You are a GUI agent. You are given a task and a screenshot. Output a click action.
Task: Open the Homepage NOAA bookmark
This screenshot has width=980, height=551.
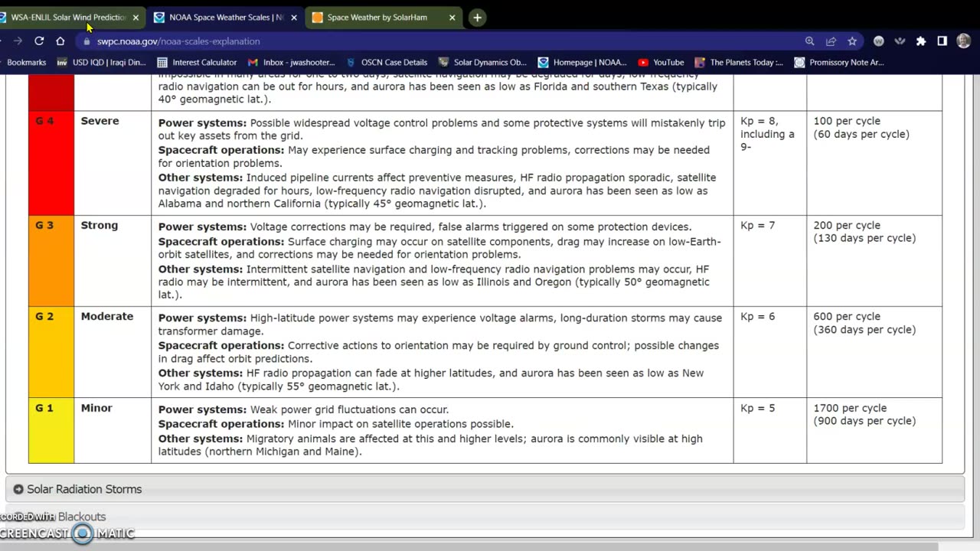click(582, 63)
